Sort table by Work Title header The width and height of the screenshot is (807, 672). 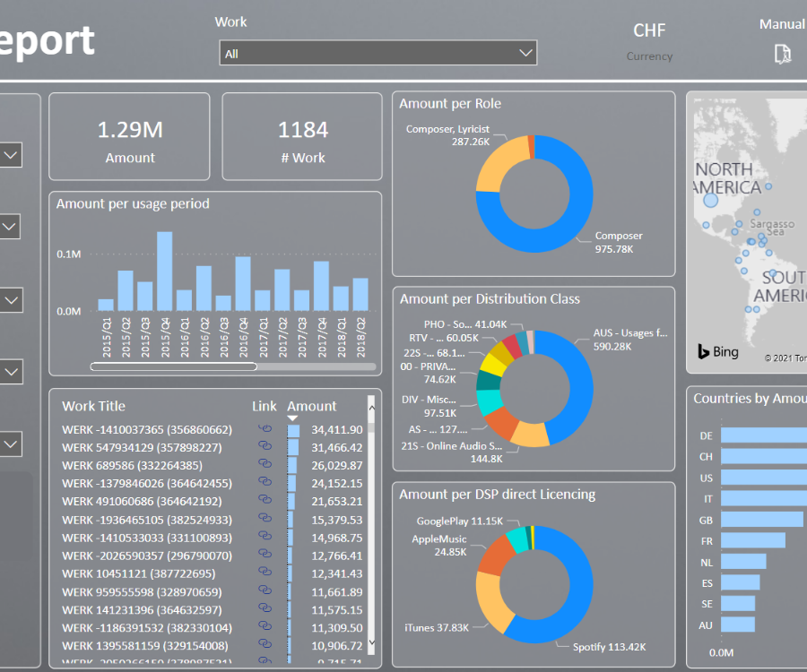(93, 406)
